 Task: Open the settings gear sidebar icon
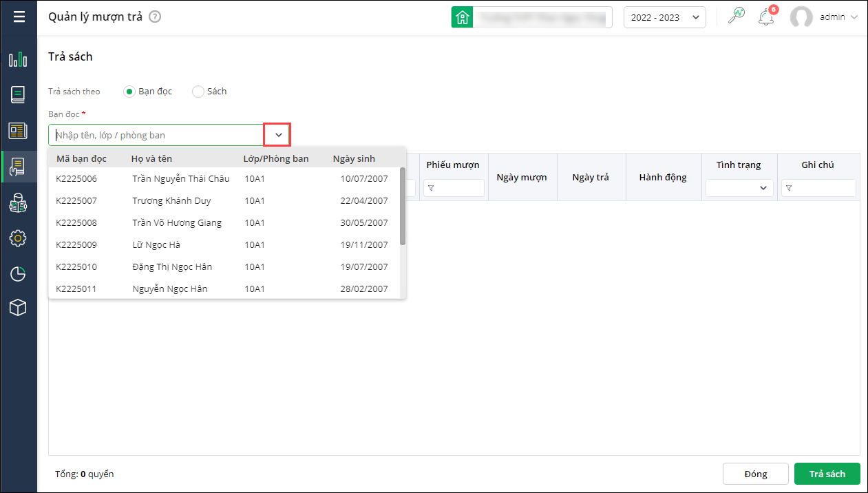(18, 238)
